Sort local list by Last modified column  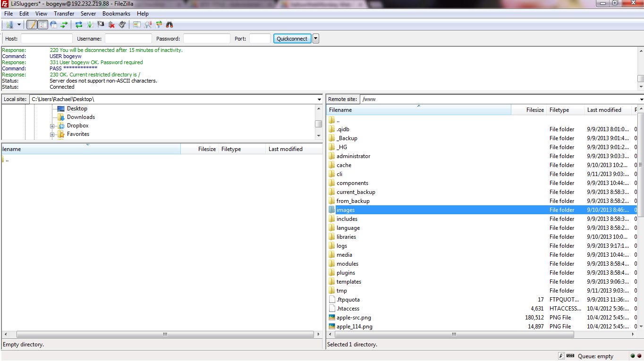coord(294,149)
